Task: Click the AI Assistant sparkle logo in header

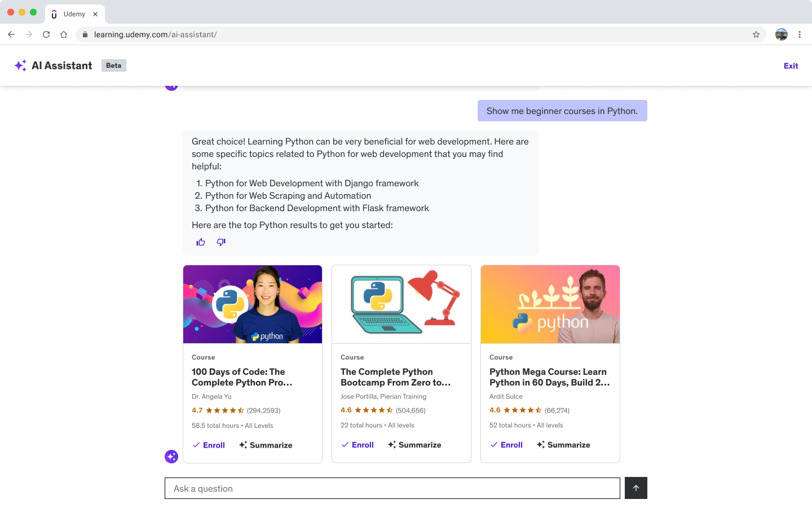Action: tap(20, 65)
